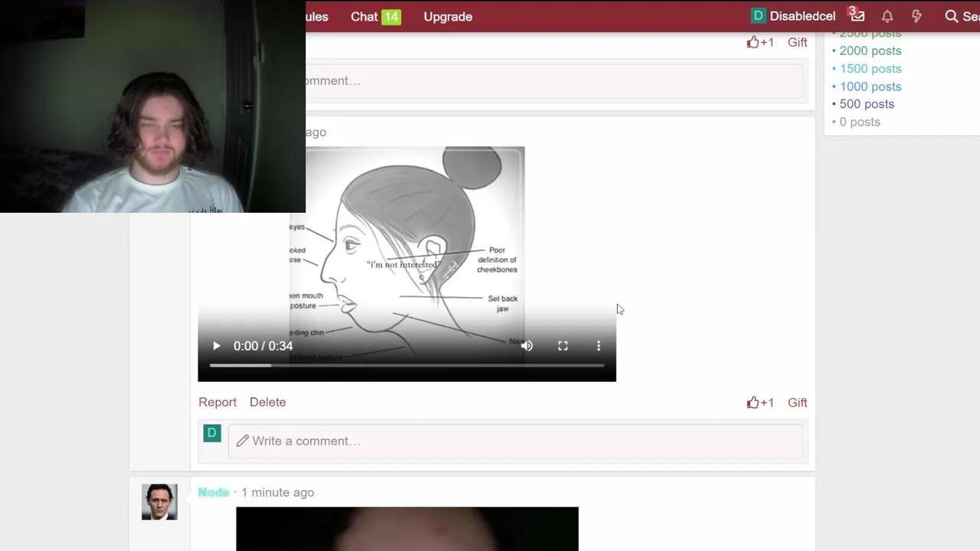Report the video post
The height and width of the screenshot is (551, 980).
(x=217, y=402)
